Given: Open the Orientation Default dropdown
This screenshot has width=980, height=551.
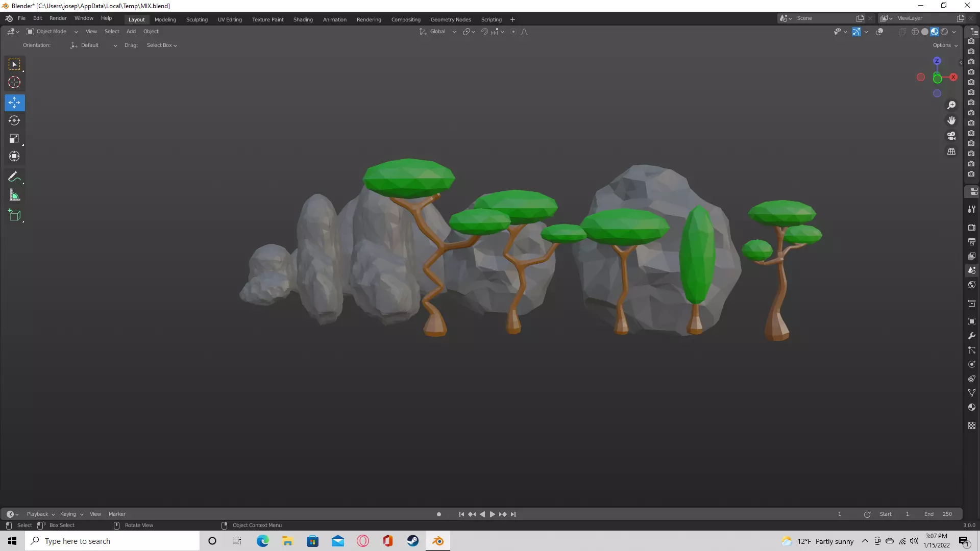Looking at the screenshot, I should tap(93, 45).
